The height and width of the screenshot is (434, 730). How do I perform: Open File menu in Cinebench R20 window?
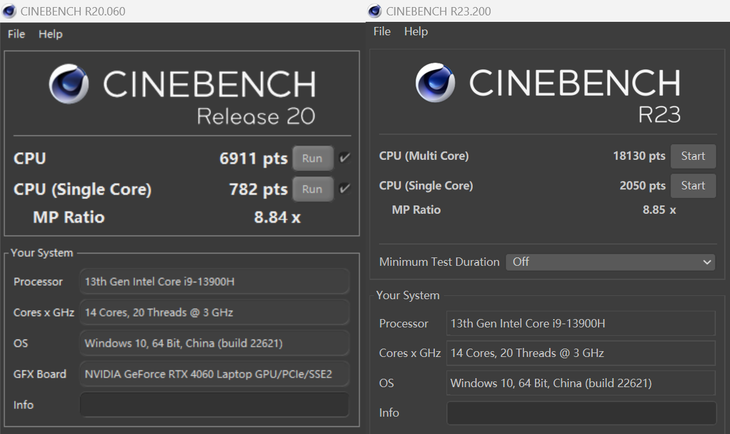coord(16,34)
